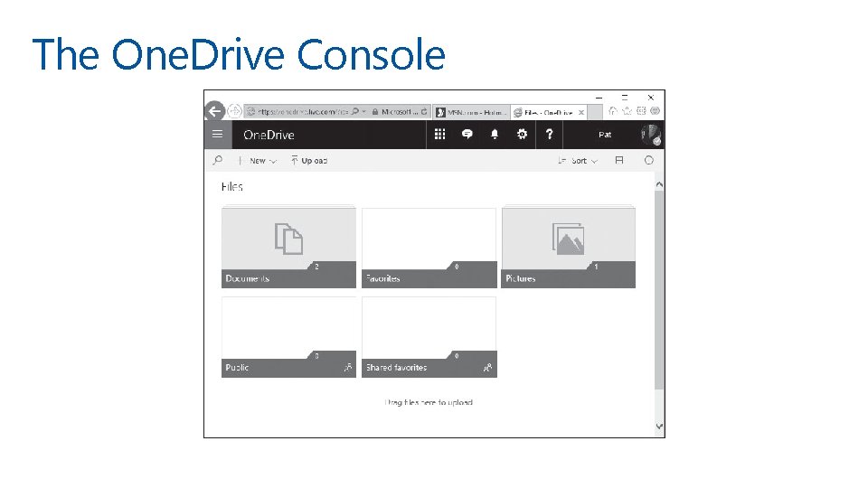This screenshot has height=488, width=868.
Task: Click the Pat profile picture
Action: coord(651,135)
